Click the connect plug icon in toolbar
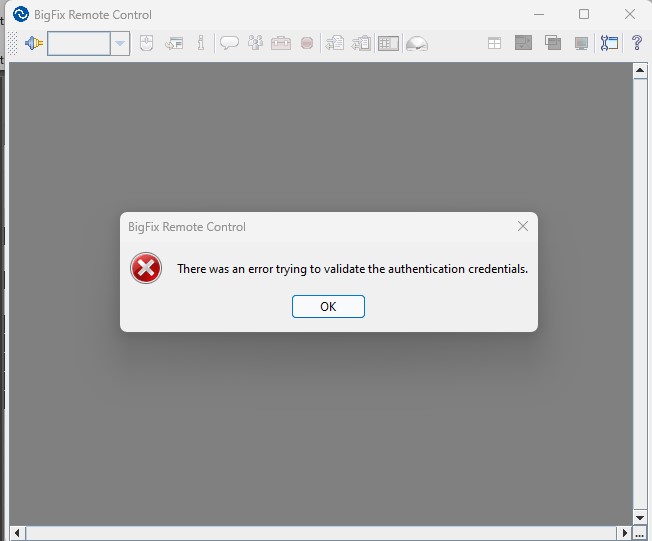Viewport: 652px width, 541px height. (x=34, y=43)
